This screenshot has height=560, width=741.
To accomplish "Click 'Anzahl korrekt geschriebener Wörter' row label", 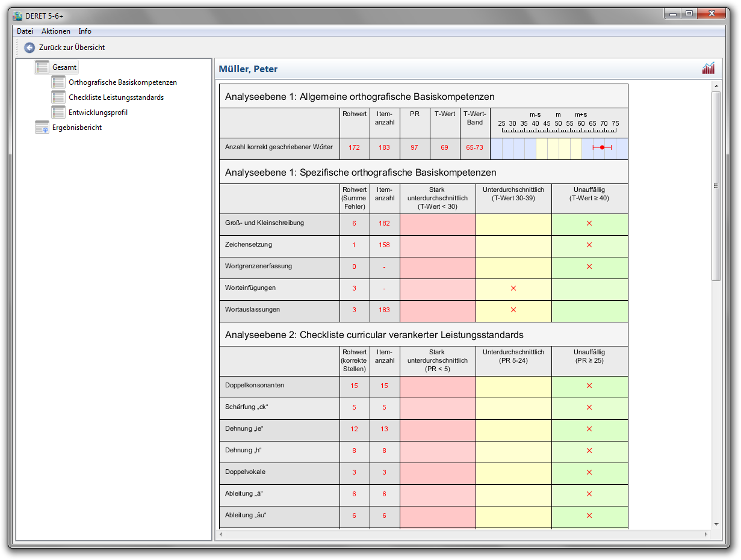I will [279, 147].
